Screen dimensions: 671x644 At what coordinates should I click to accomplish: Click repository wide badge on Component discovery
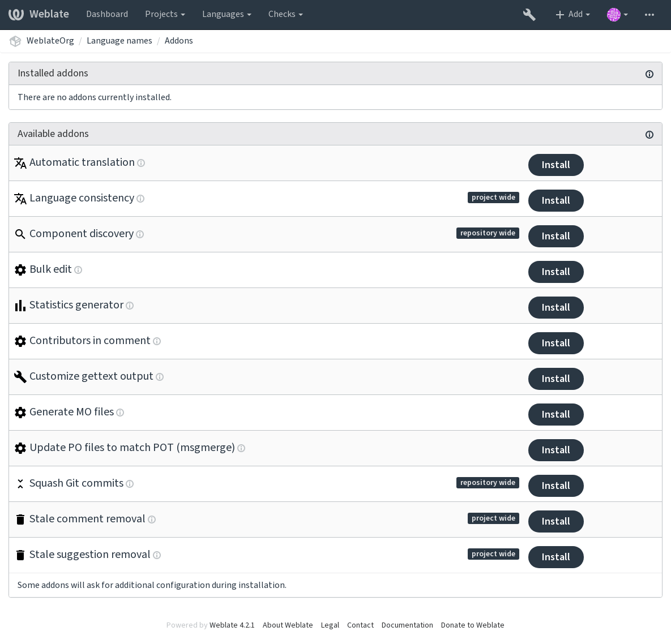click(488, 233)
